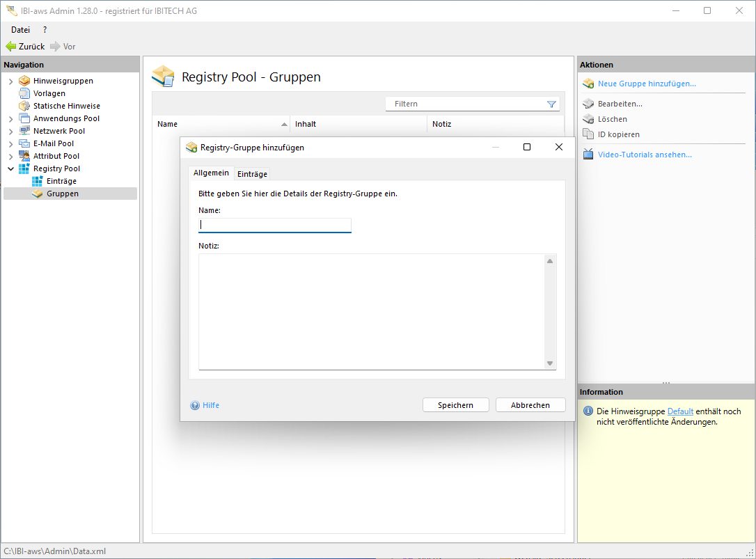Click the Hinweisgruppen icon in navigation
The height and width of the screenshot is (559, 756).
coord(24,81)
